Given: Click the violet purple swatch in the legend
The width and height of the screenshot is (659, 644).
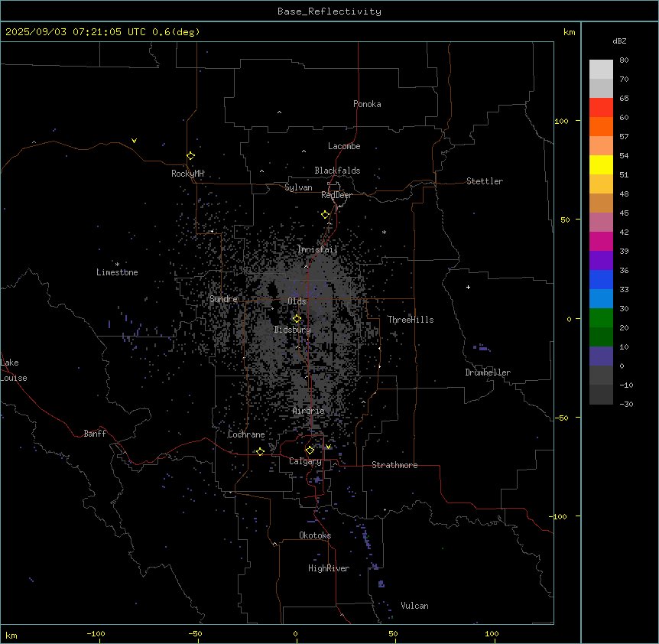Looking at the screenshot, I should coord(601,260).
